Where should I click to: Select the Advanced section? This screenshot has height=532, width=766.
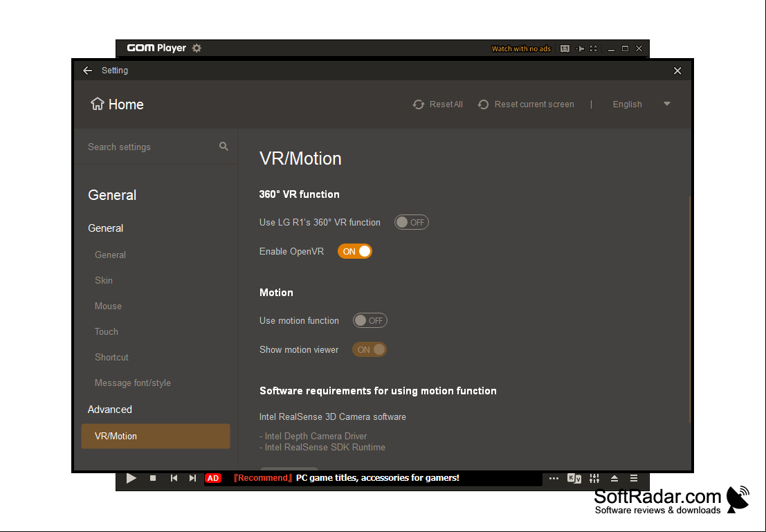pos(109,410)
